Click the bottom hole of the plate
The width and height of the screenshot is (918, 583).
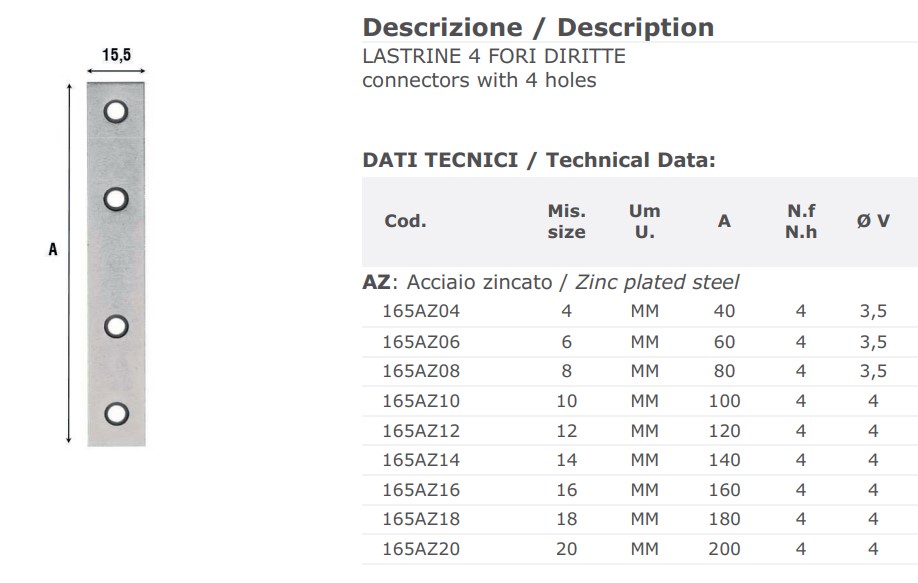[117, 414]
